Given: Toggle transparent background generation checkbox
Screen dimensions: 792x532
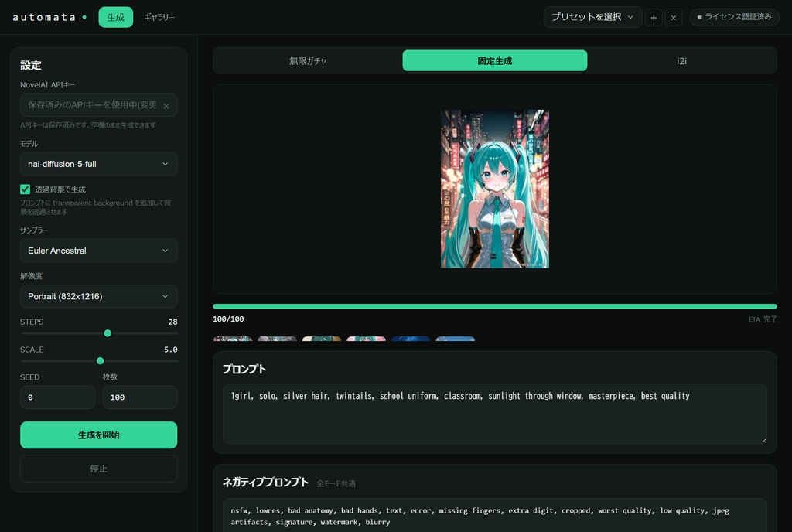Looking at the screenshot, I should [26, 189].
